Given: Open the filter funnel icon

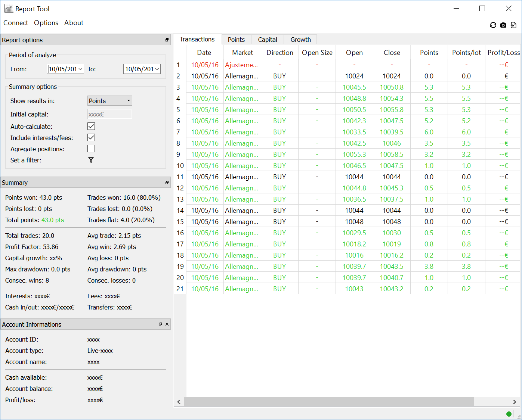Looking at the screenshot, I should coord(91,160).
